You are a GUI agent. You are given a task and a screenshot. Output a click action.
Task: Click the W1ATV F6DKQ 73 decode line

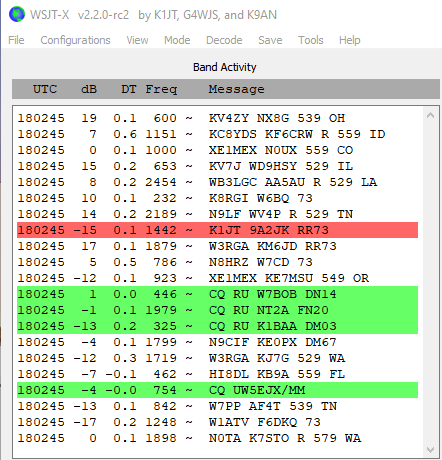(x=217, y=422)
